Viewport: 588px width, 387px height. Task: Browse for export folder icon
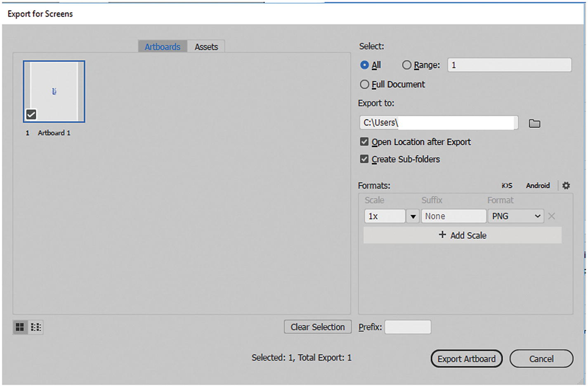(534, 123)
